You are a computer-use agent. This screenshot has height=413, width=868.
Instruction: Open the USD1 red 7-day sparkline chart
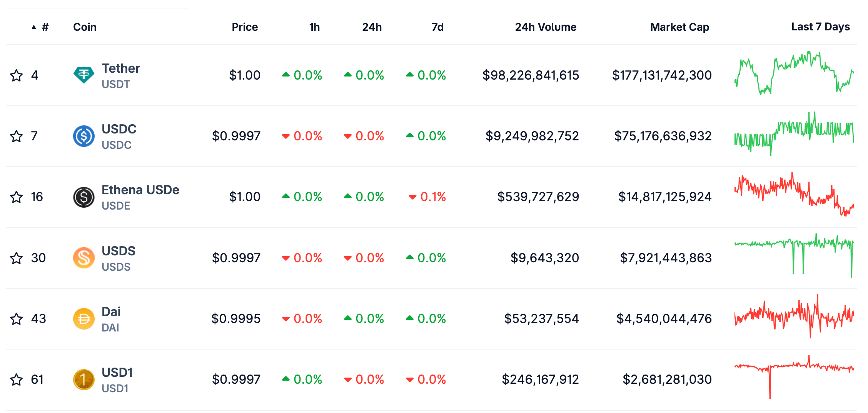click(x=794, y=377)
